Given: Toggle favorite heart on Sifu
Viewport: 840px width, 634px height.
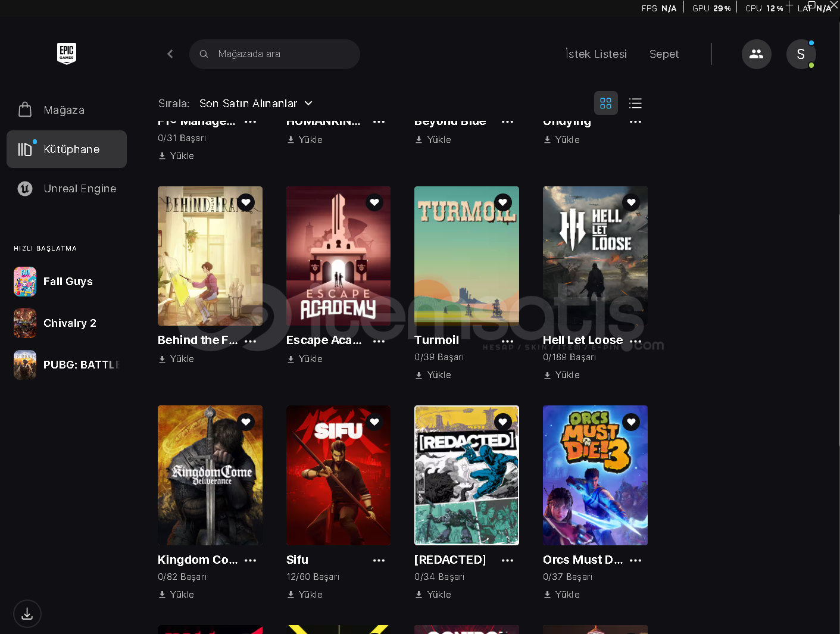Looking at the screenshot, I should click(374, 422).
